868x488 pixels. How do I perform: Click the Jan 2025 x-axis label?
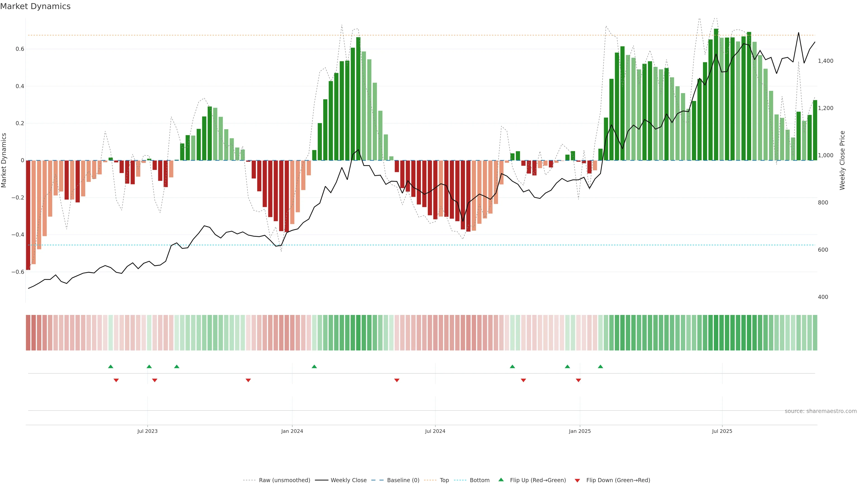580,431
